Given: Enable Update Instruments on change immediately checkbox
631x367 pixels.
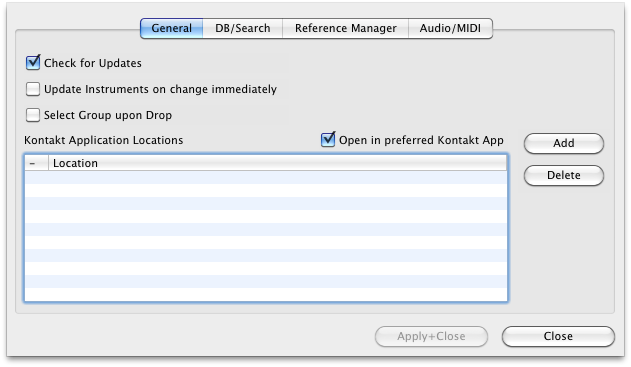Looking at the screenshot, I should 33,89.
